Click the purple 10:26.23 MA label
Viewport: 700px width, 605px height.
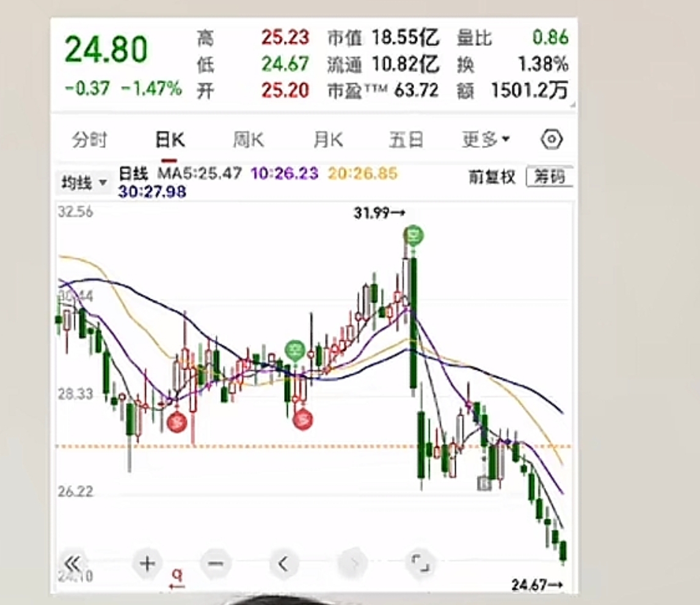(285, 173)
